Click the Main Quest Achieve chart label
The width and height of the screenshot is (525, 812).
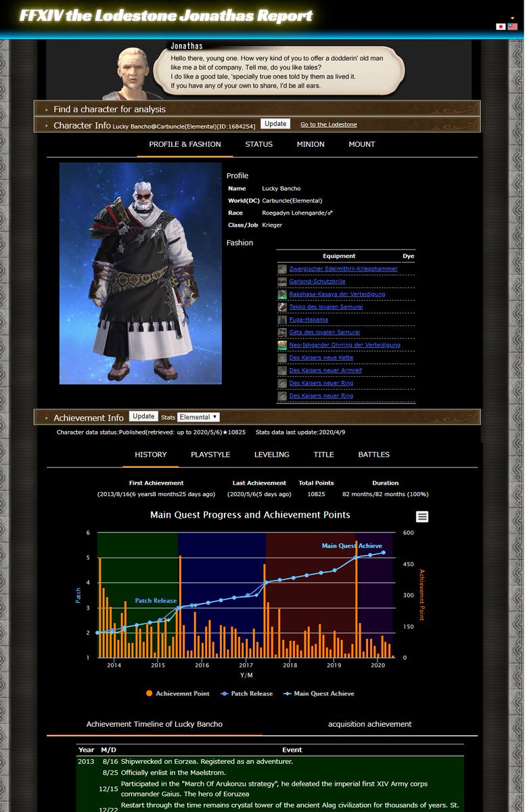pyautogui.click(x=352, y=546)
